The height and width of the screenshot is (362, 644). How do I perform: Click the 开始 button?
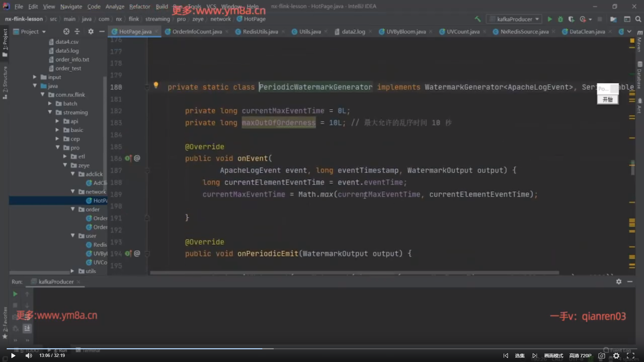click(607, 100)
